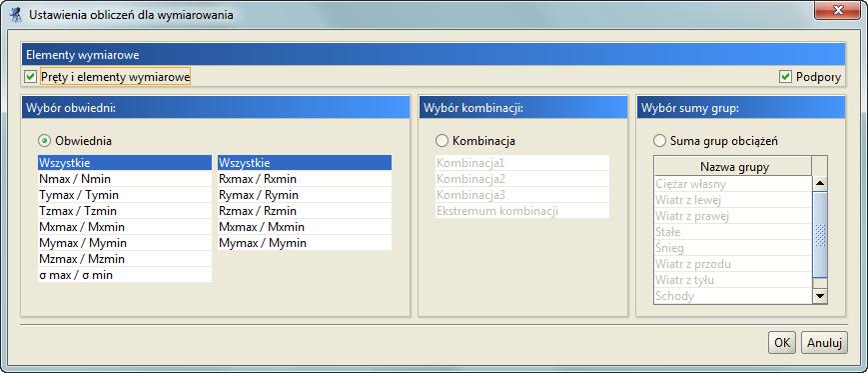This screenshot has width=868, height=373.
Task: Select σ max / σ min row
Action: pos(125,275)
